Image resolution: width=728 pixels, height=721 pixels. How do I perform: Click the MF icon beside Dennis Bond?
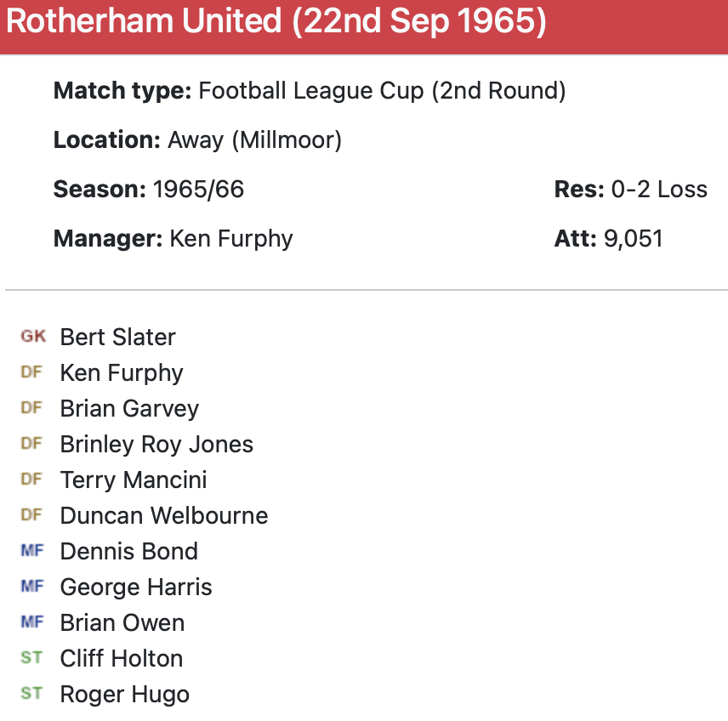point(31,551)
